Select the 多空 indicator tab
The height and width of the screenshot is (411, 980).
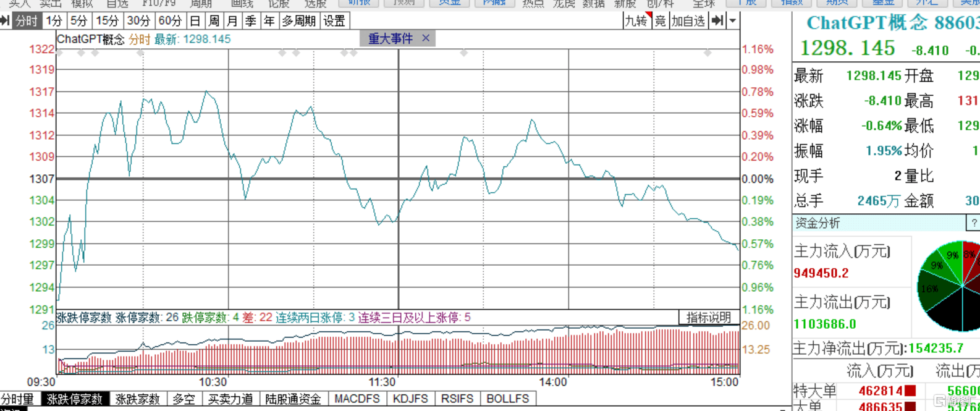[x=184, y=399]
